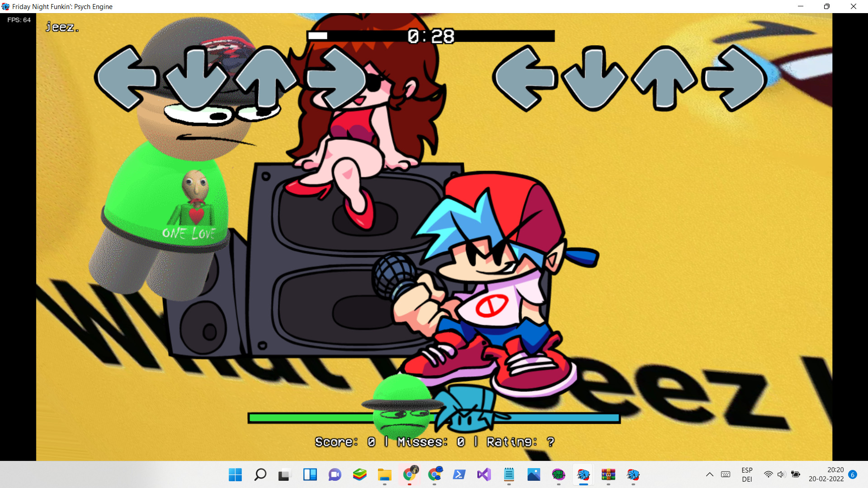Click the Score, Misses, Rating text

tap(434, 442)
